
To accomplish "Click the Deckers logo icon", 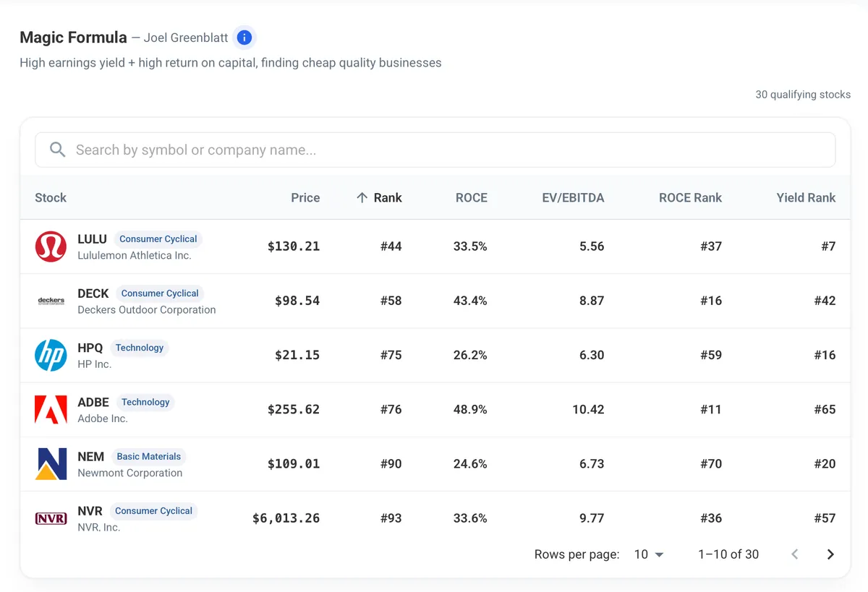I will pos(51,301).
